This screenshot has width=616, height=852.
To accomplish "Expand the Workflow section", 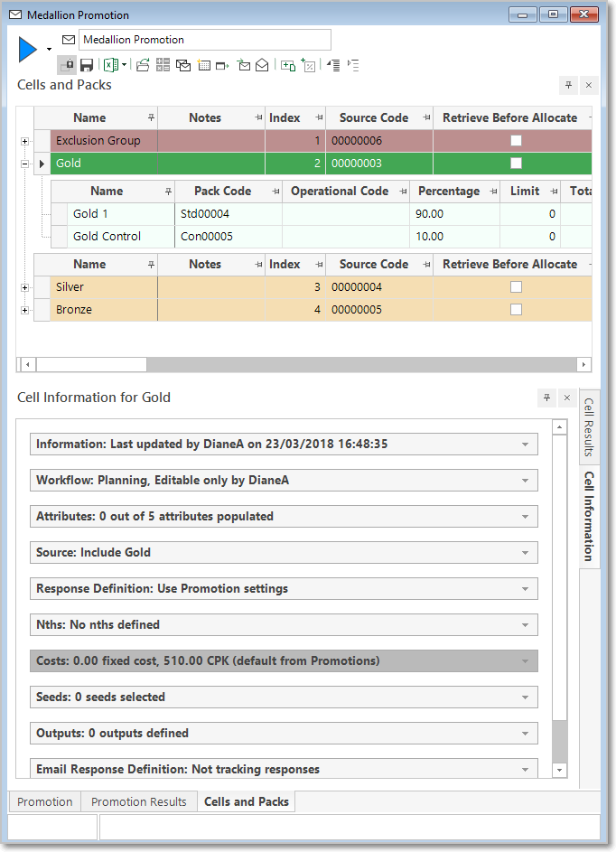I will 284,481.
